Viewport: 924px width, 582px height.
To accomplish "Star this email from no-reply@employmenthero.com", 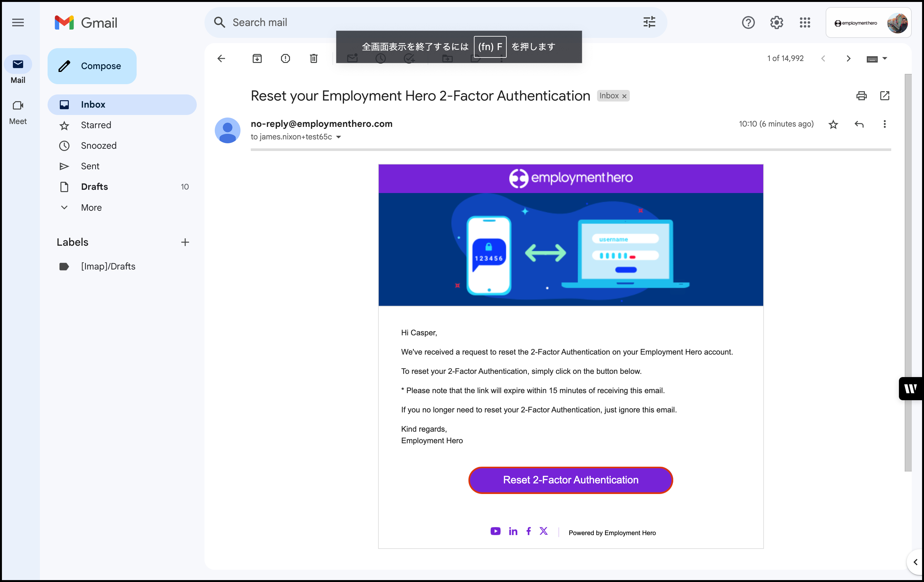I will tap(833, 124).
